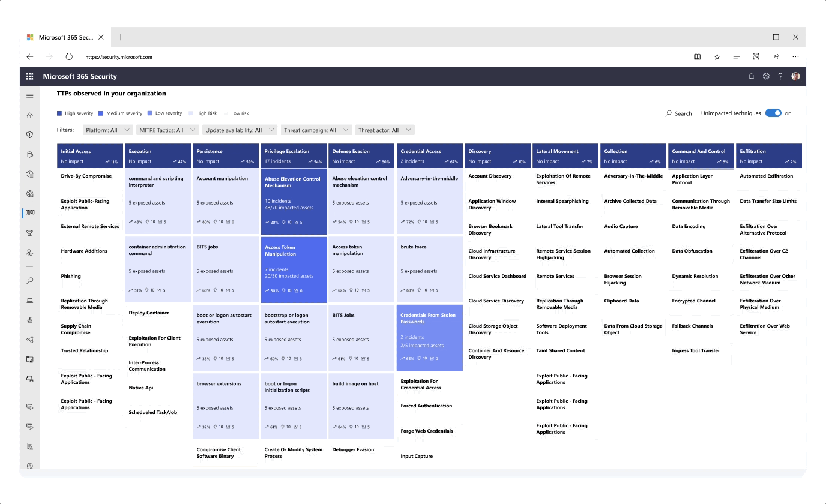Open the app launcher waffle icon
Screen dimensions: 826x504
[29, 76]
